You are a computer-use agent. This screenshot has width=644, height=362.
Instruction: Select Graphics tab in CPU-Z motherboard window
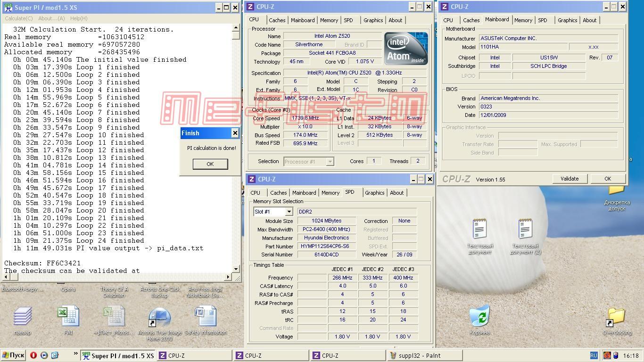tap(567, 20)
